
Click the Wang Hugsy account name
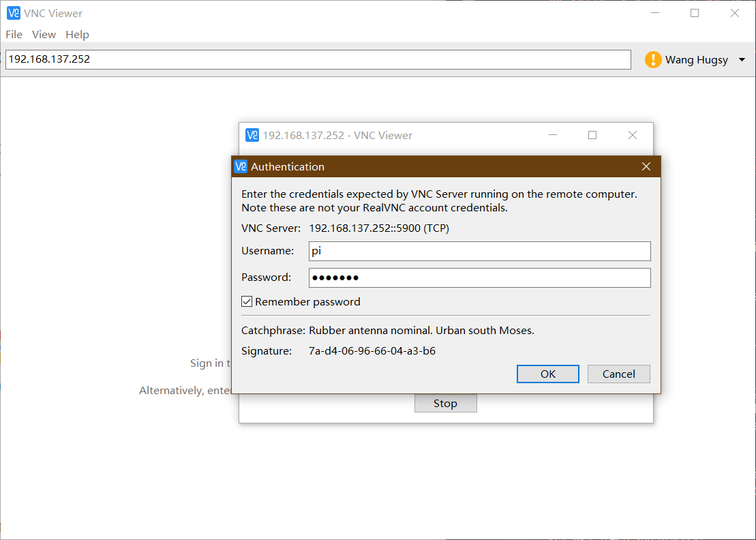pos(696,60)
